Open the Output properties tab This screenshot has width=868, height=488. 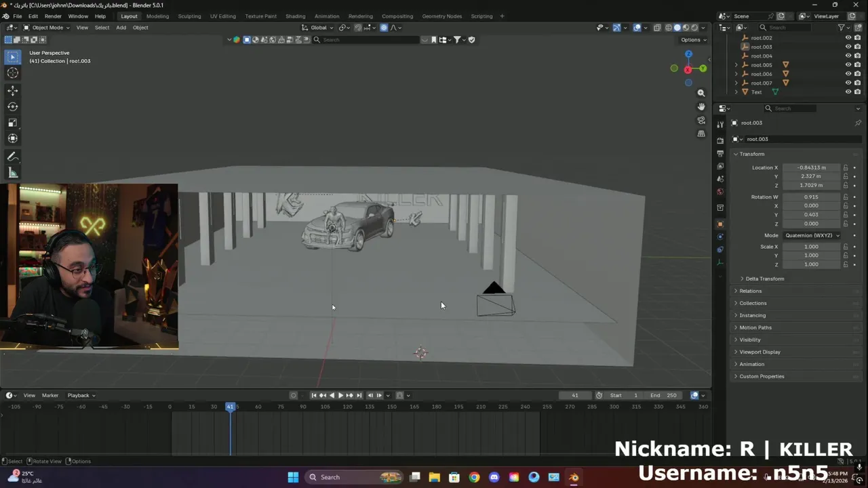tap(720, 154)
